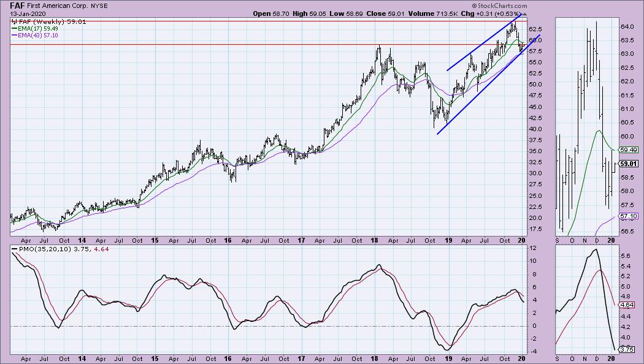644x364 pixels.
Task: Select the 13-Jan-2020 chart date
Action: [28, 14]
